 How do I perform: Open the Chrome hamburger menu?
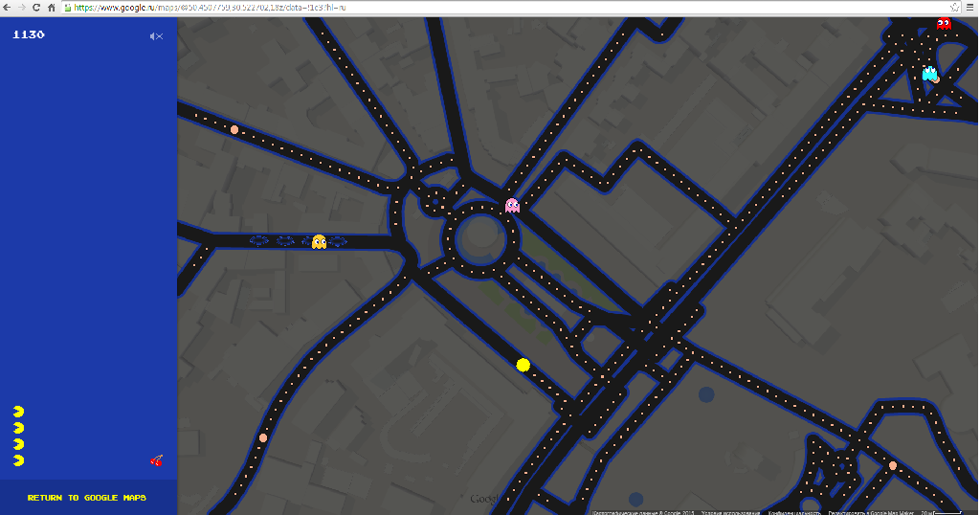(970, 8)
